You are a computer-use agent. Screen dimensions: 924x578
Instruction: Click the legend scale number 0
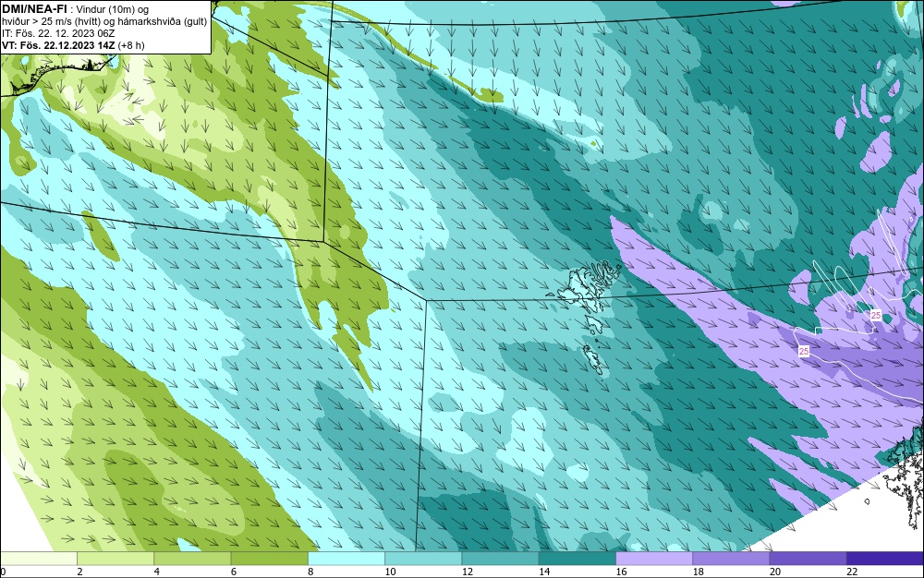(x=3, y=572)
